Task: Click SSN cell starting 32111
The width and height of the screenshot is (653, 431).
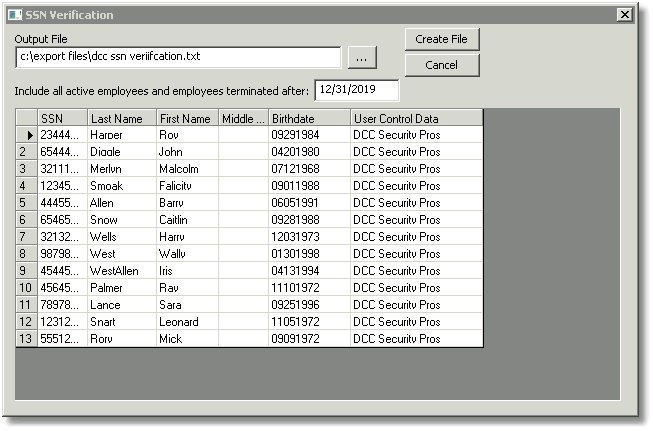Action: [x=62, y=169]
